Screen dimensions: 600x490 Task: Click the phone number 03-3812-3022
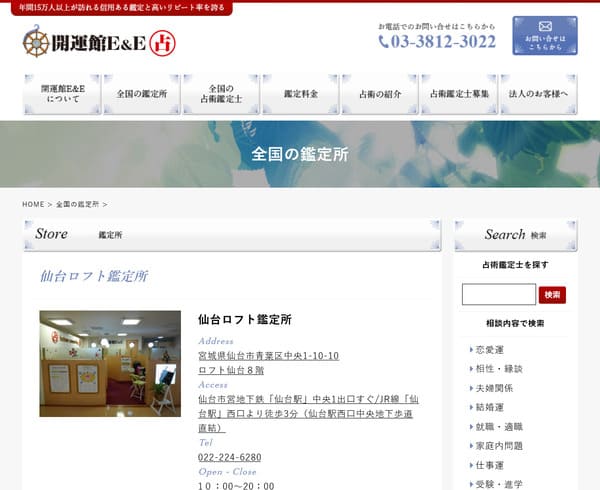point(437,42)
